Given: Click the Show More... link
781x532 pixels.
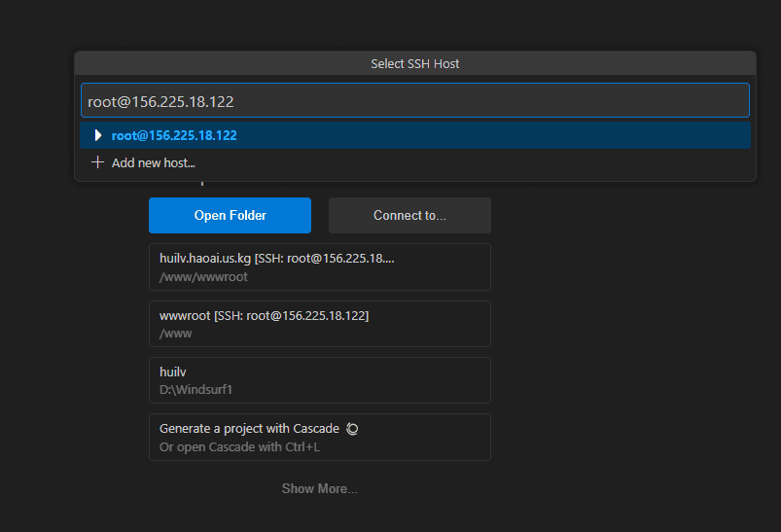Looking at the screenshot, I should (x=320, y=488).
